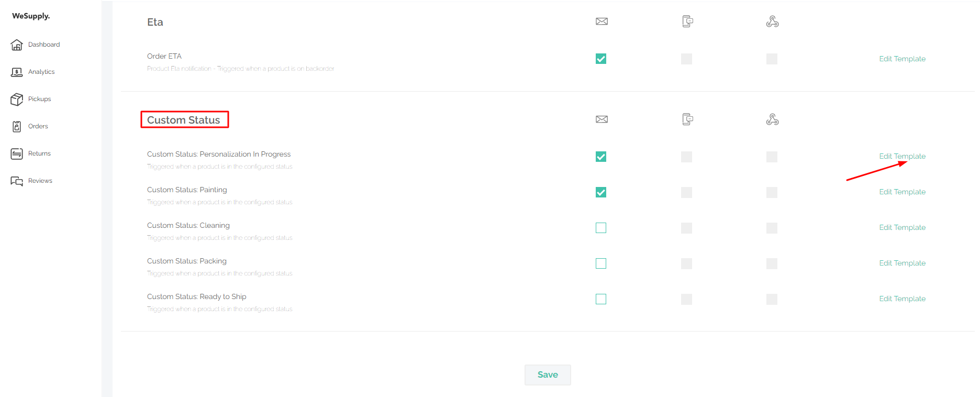The width and height of the screenshot is (980, 397).
Task: Click webhook icon in Custom Status section
Action: click(x=772, y=119)
